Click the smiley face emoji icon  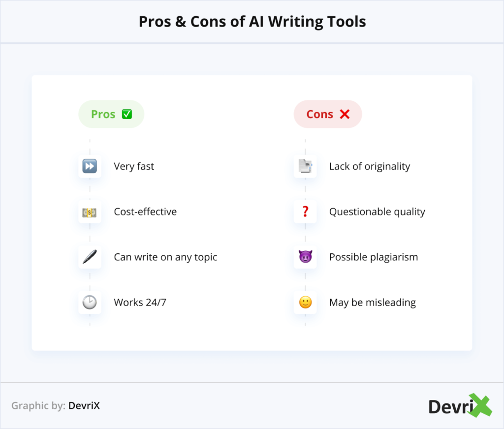coord(305,303)
